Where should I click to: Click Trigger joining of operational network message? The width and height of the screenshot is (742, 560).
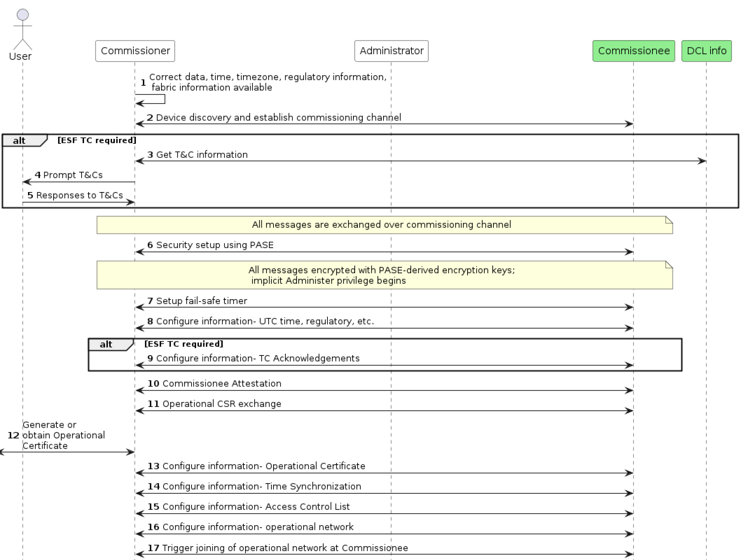(x=285, y=548)
